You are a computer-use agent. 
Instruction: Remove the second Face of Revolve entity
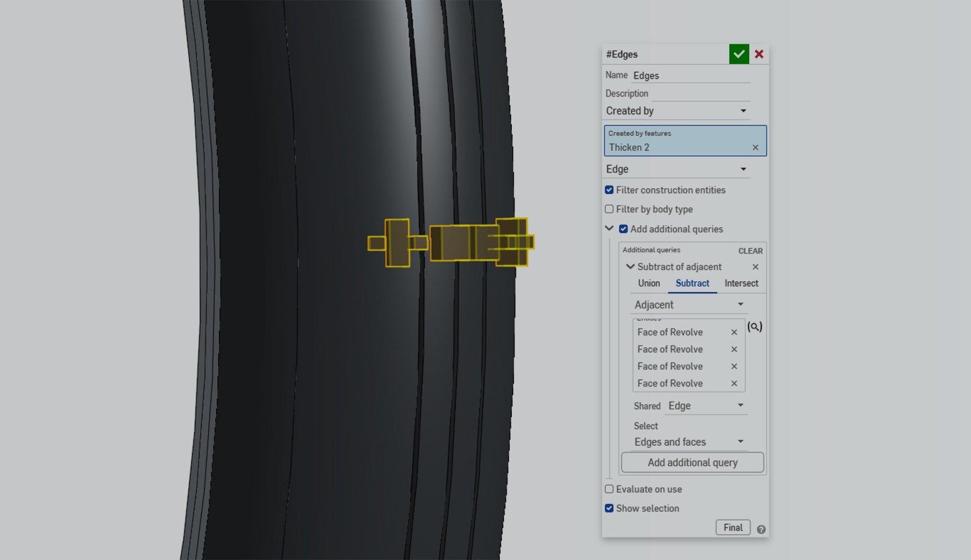[734, 349]
